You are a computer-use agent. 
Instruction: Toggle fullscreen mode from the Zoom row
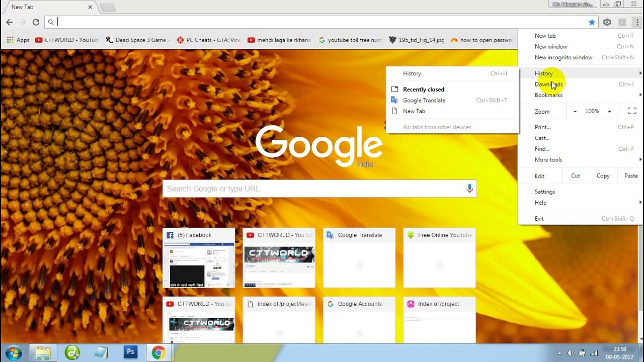(632, 111)
